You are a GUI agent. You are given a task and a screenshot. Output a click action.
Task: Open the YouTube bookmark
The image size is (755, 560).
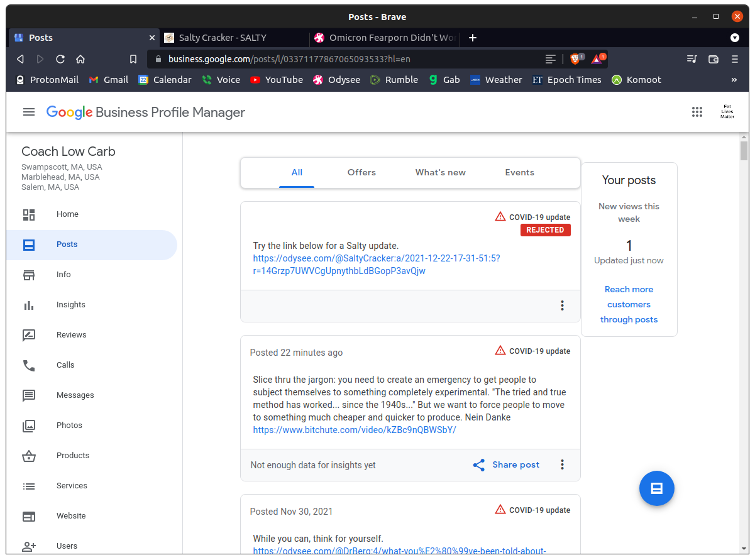(277, 80)
